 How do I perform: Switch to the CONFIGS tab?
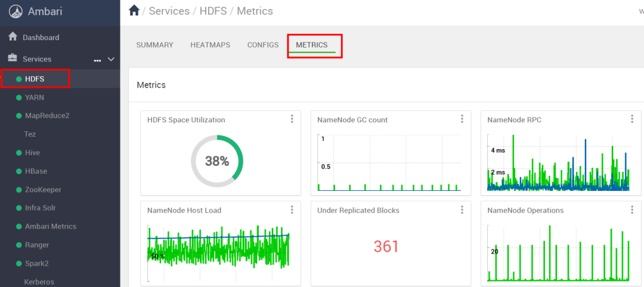click(x=263, y=45)
